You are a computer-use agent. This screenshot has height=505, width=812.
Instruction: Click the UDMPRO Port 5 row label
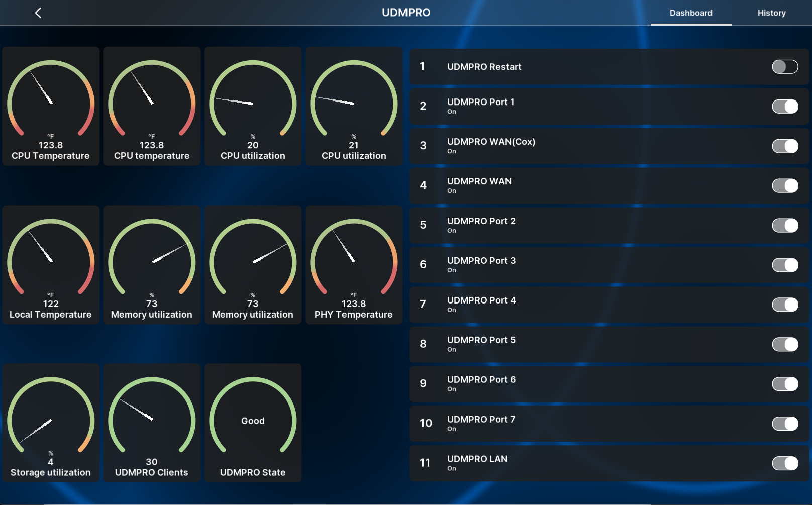click(481, 340)
